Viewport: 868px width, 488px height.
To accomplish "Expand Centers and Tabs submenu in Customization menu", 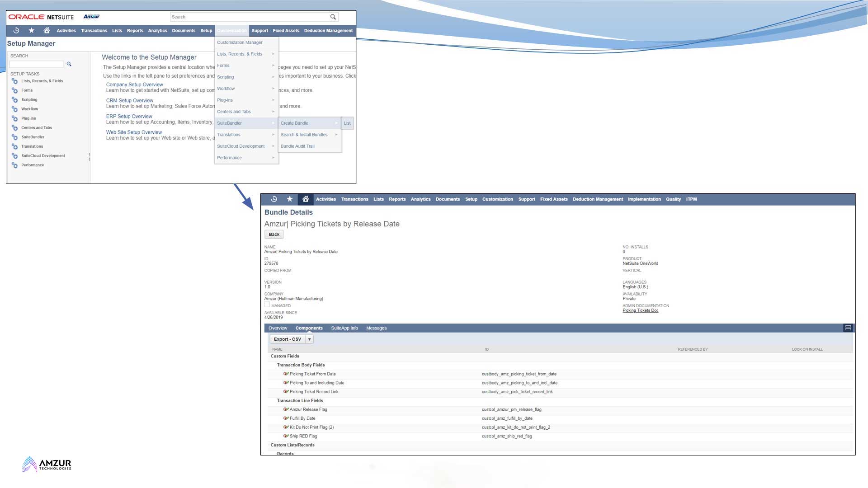I will [x=273, y=112].
